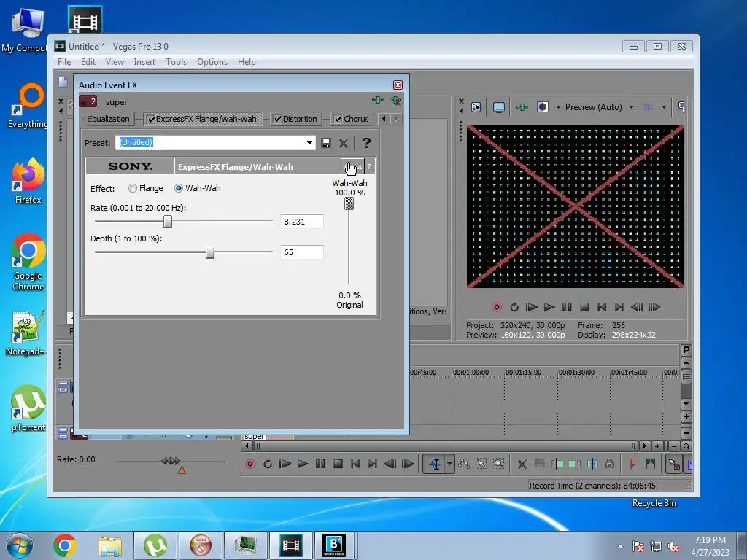Click the timeline Zoom In Time plus button

click(657, 446)
